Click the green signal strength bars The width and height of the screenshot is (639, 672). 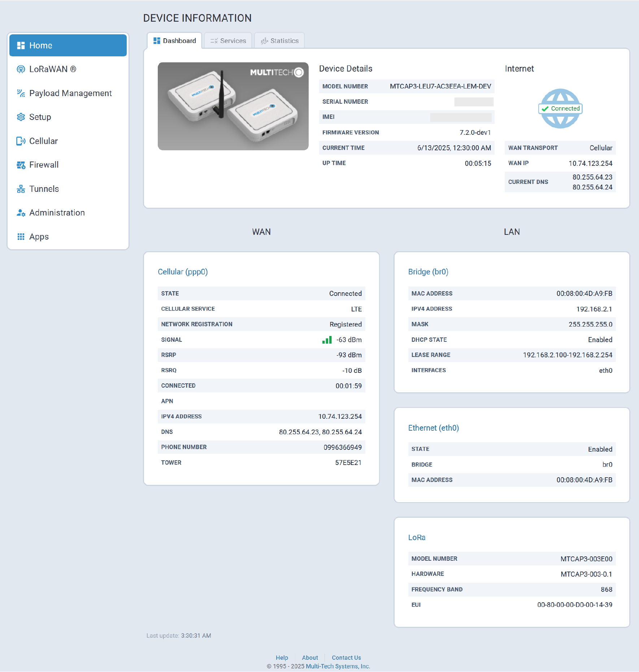click(x=327, y=340)
